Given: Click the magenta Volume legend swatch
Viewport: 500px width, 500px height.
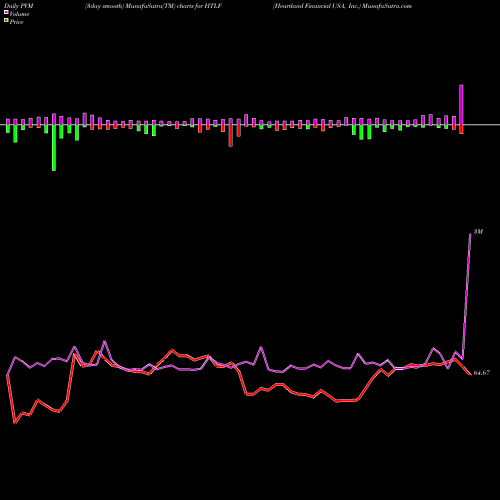Looking at the screenshot, I should (x=6, y=12).
